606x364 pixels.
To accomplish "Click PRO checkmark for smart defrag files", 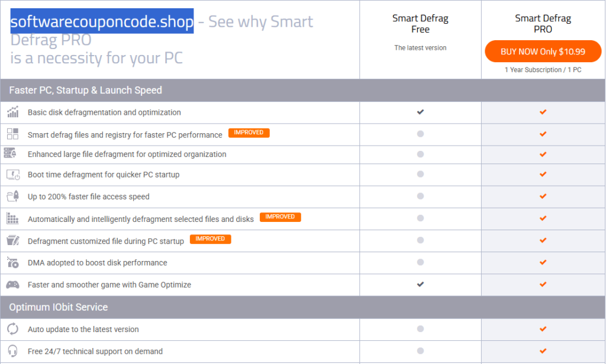I will (x=543, y=134).
